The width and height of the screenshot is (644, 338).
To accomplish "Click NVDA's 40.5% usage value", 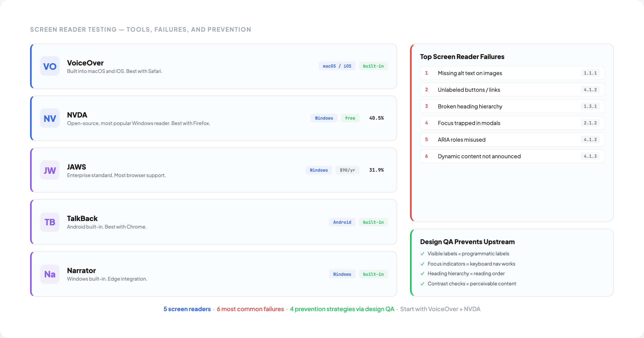I will coord(376,118).
